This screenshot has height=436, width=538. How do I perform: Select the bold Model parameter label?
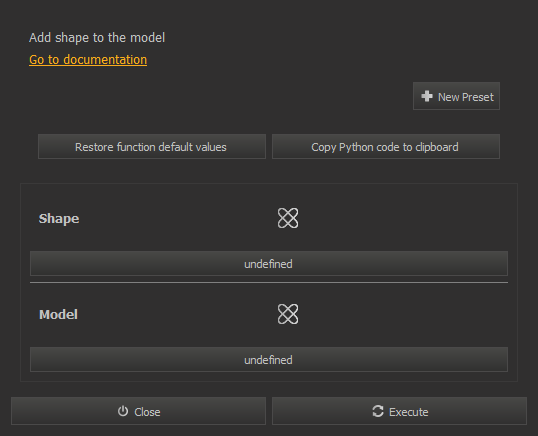58,315
